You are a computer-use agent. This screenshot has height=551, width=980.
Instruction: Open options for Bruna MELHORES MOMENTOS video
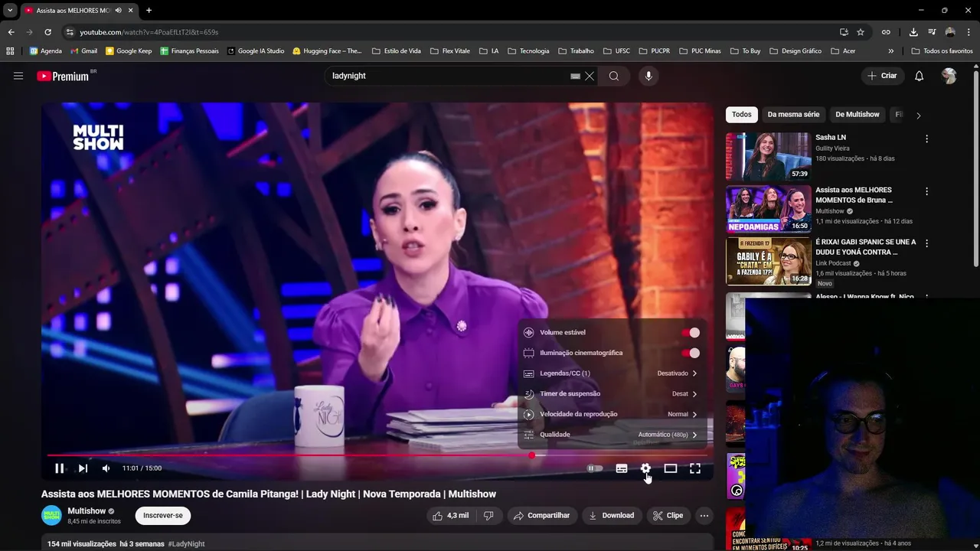point(926,191)
